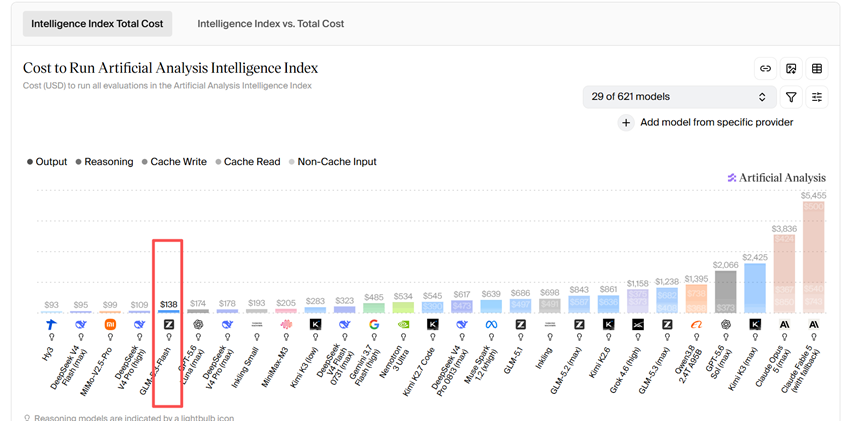Click the Kimi K2.7 Code logo
This screenshot has height=421, width=865.
432,324
